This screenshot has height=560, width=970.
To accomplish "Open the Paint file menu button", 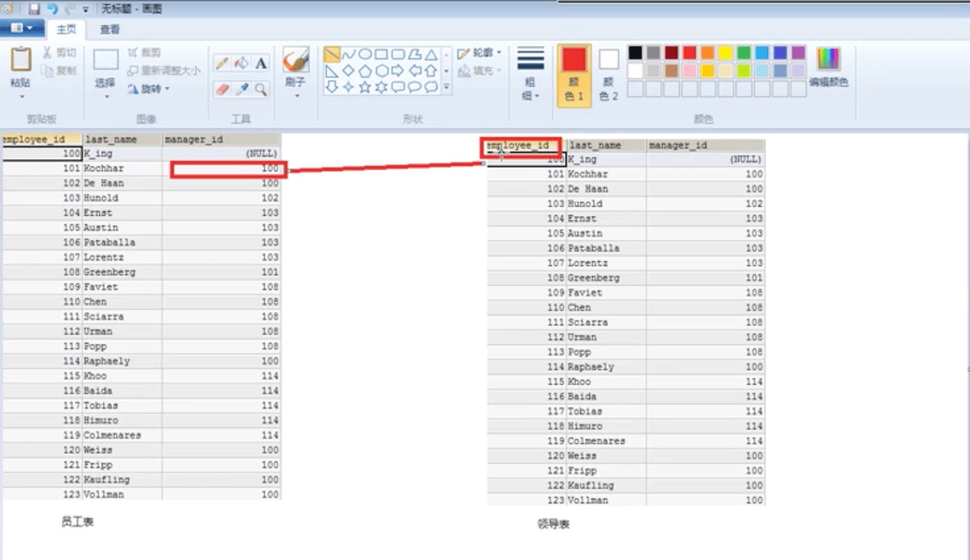I will point(21,28).
